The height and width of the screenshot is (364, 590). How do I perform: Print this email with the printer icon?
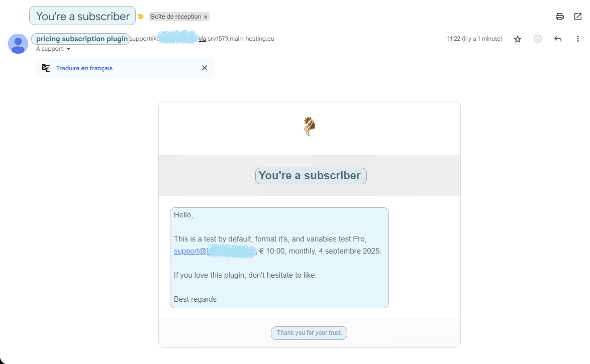[560, 17]
